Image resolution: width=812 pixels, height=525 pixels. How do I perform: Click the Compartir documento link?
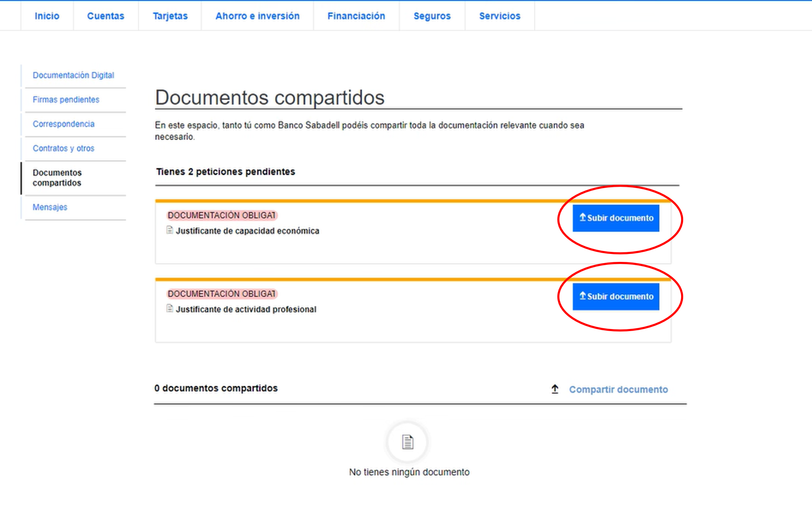[x=618, y=389]
